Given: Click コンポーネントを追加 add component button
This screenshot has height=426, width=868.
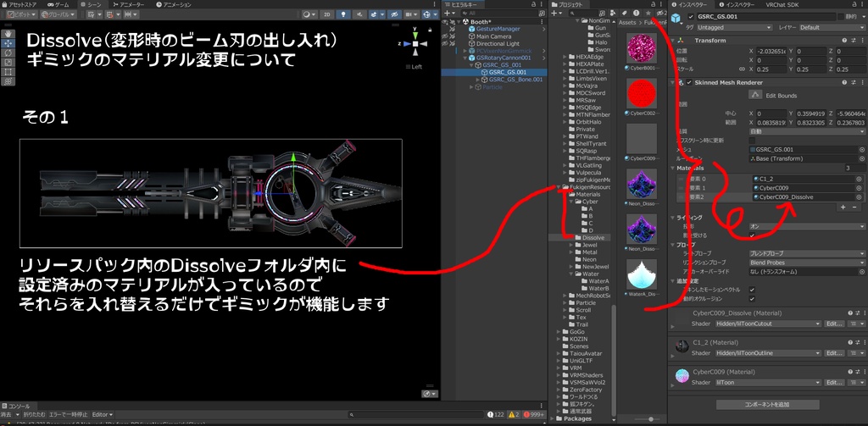Looking at the screenshot, I should tap(766, 405).
